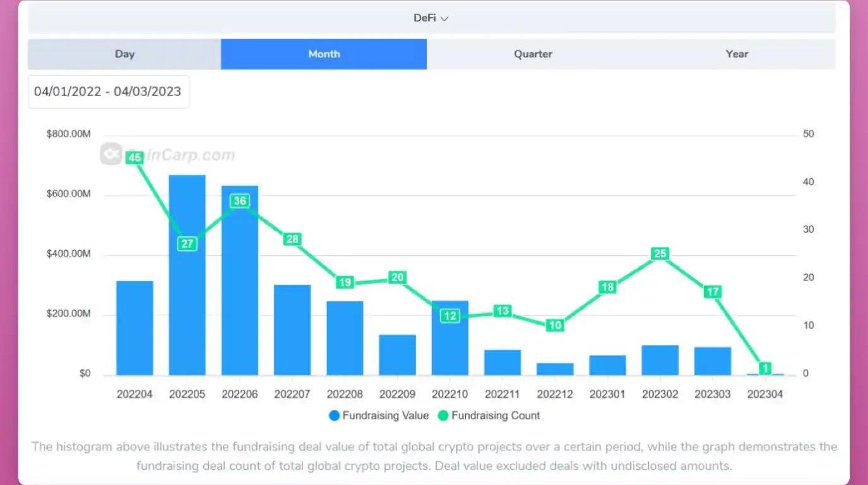
Task: Click the count marker labeled 36
Action: point(240,201)
